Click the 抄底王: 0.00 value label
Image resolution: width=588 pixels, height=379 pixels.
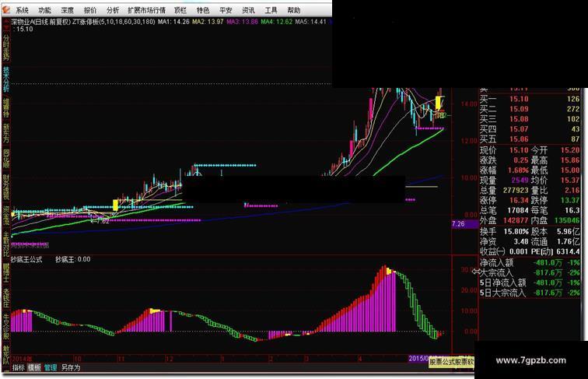[x=73, y=259]
